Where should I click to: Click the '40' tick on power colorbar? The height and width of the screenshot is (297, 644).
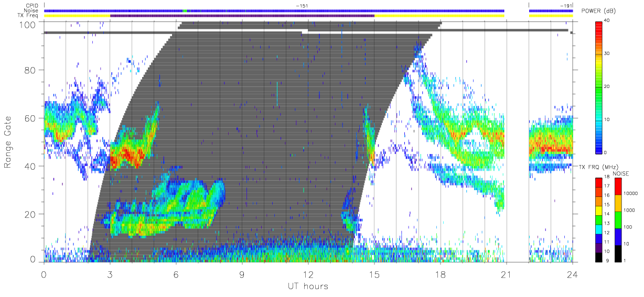608,20
